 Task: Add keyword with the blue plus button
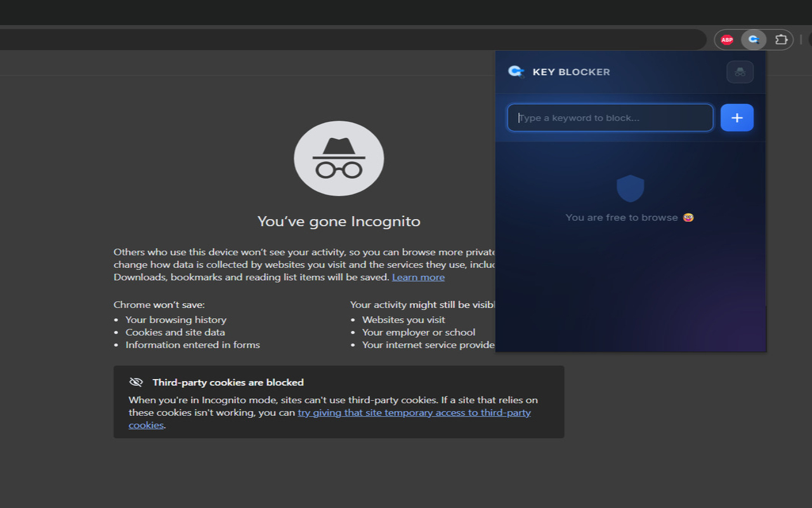tap(737, 117)
